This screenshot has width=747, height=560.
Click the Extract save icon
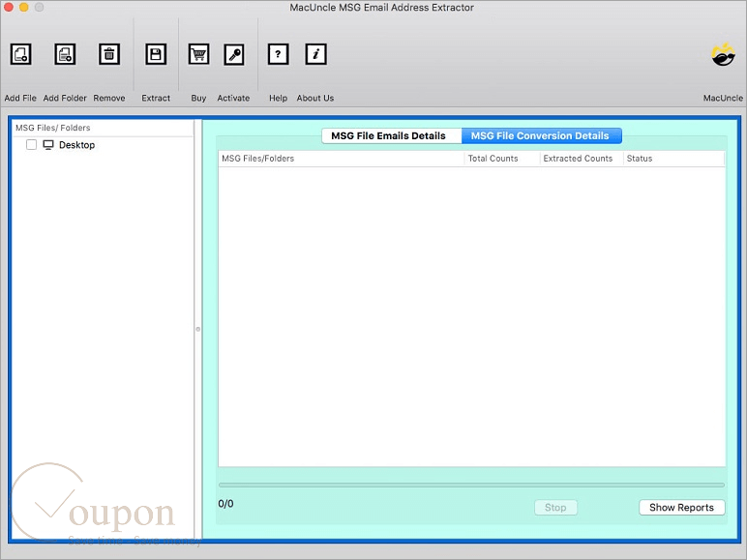[156, 54]
